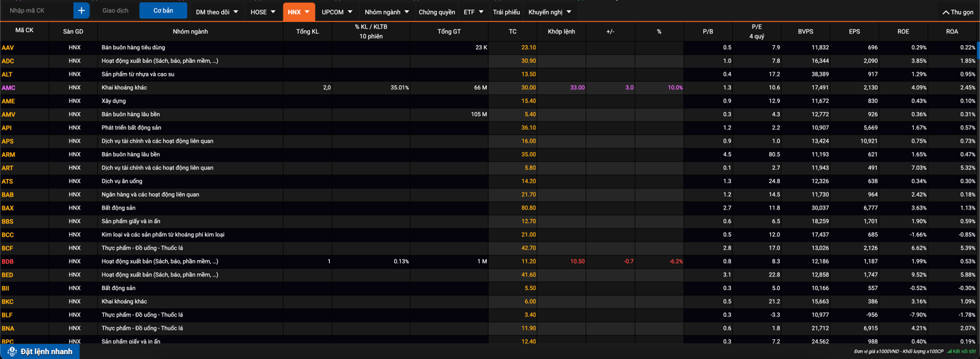Expand the Nhóm ngành dropdown
Viewport: 980px width, 359px height.
[387, 12]
